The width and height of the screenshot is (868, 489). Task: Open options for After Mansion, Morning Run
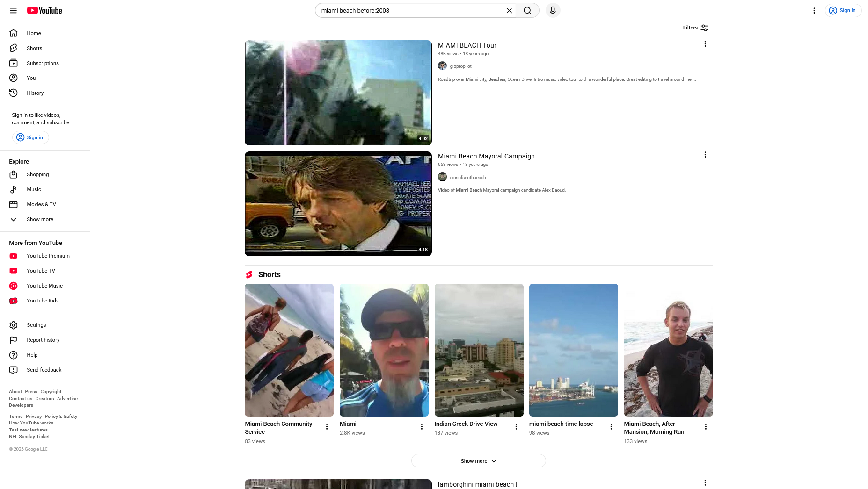coord(706,427)
